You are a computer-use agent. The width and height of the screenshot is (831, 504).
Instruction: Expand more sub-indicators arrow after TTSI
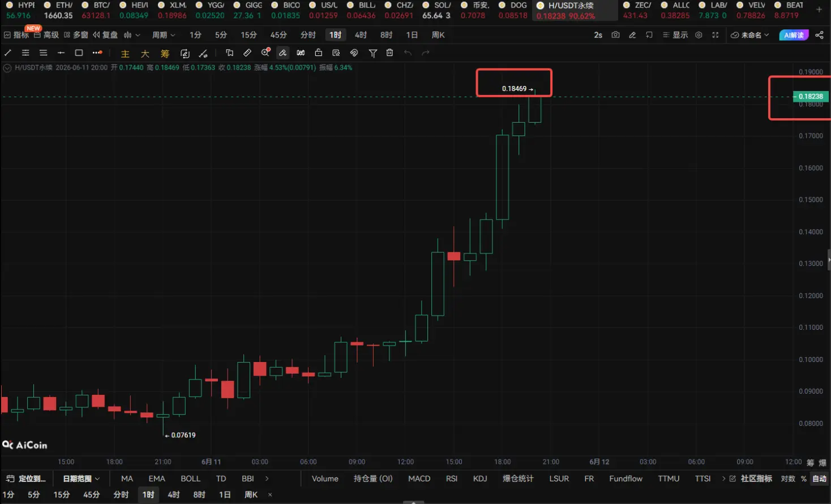coord(723,479)
